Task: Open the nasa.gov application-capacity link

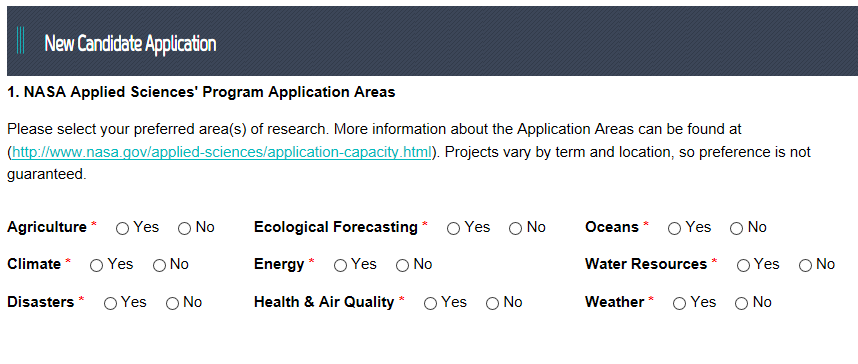Action: tap(222, 152)
